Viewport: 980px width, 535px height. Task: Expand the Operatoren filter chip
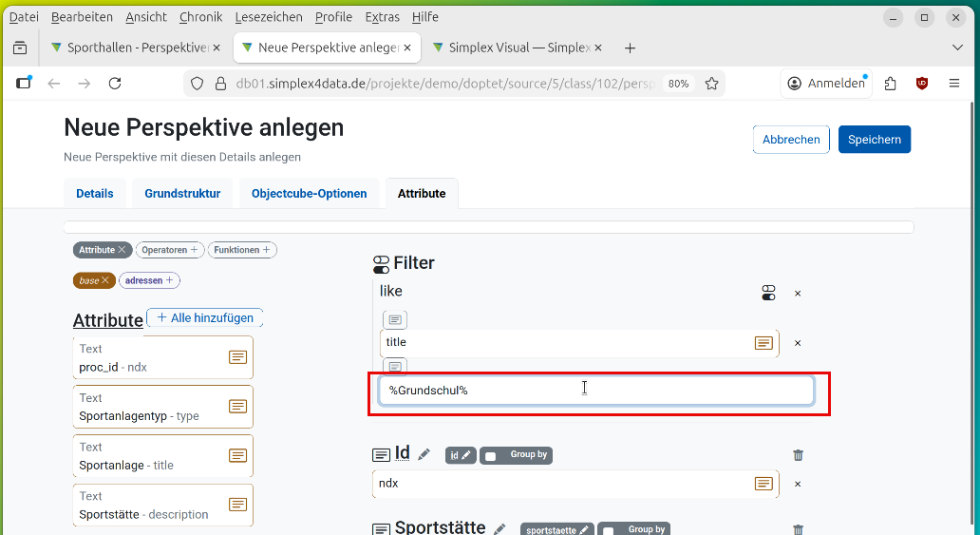coord(169,250)
